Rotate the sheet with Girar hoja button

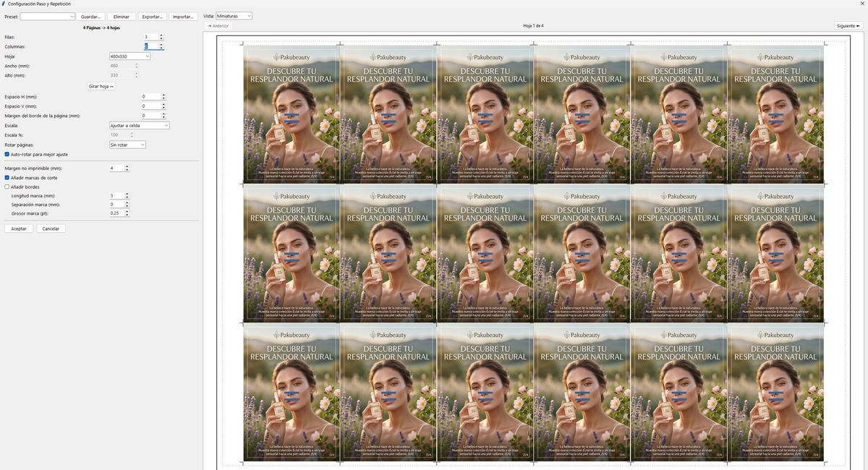coord(101,86)
